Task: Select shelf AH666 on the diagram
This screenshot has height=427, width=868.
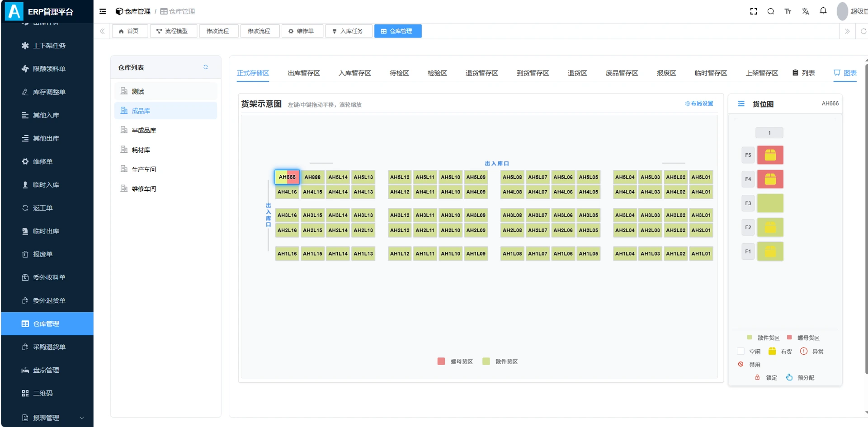Action: pos(287,177)
